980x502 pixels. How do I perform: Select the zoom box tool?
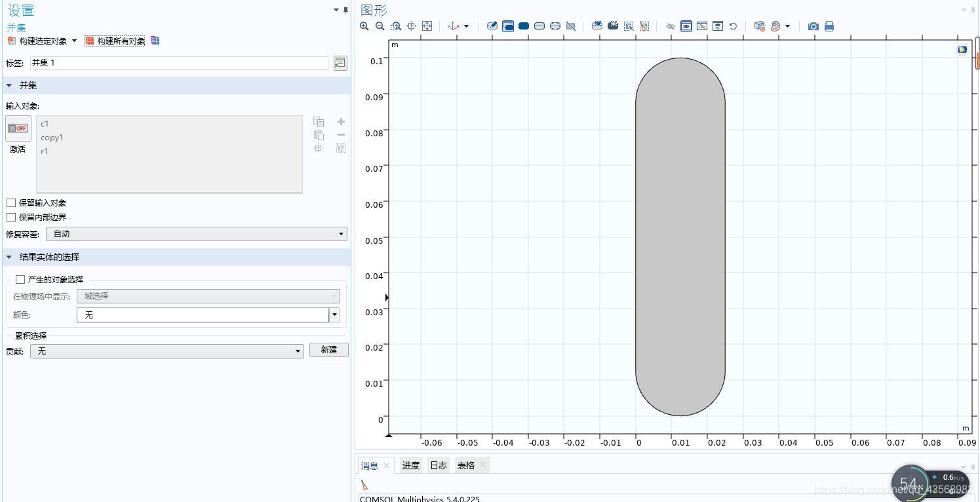click(396, 26)
